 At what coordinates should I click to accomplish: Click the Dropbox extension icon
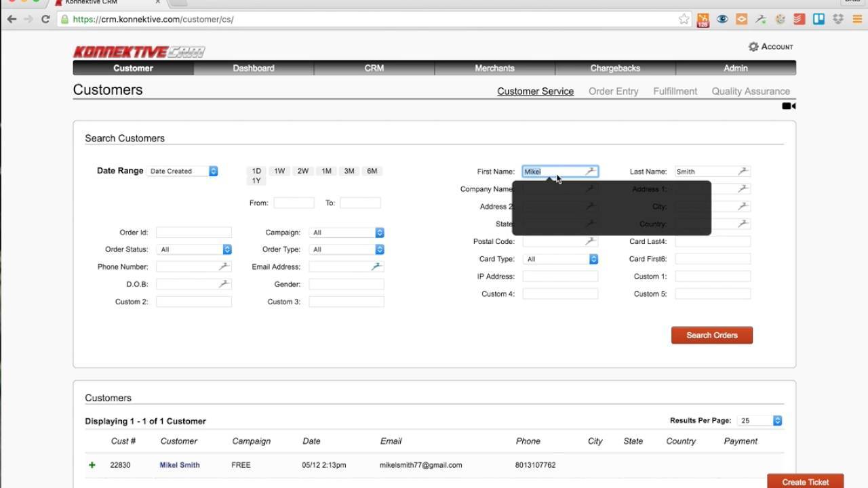837,19
